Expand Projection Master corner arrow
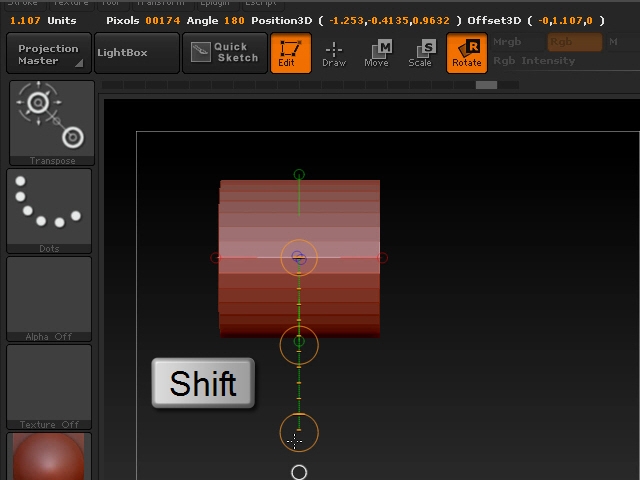This screenshot has height=480, width=640. pyautogui.click(x=79, y=63)
